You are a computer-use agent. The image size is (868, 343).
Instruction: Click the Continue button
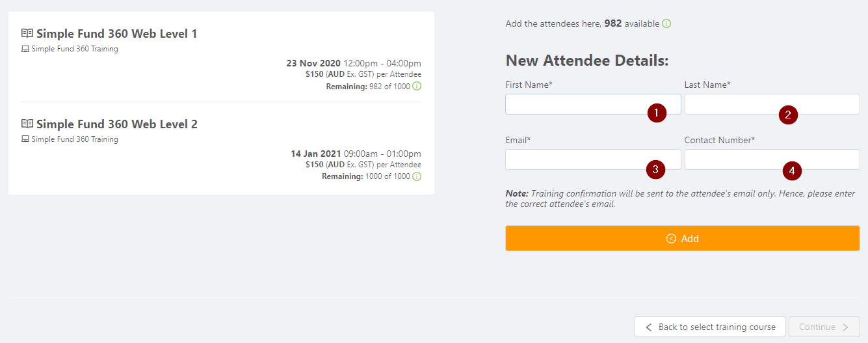point(824,327)
